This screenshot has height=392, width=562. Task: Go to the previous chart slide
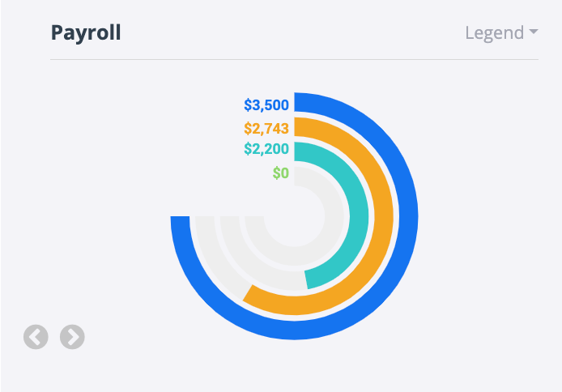click(36, 337)
